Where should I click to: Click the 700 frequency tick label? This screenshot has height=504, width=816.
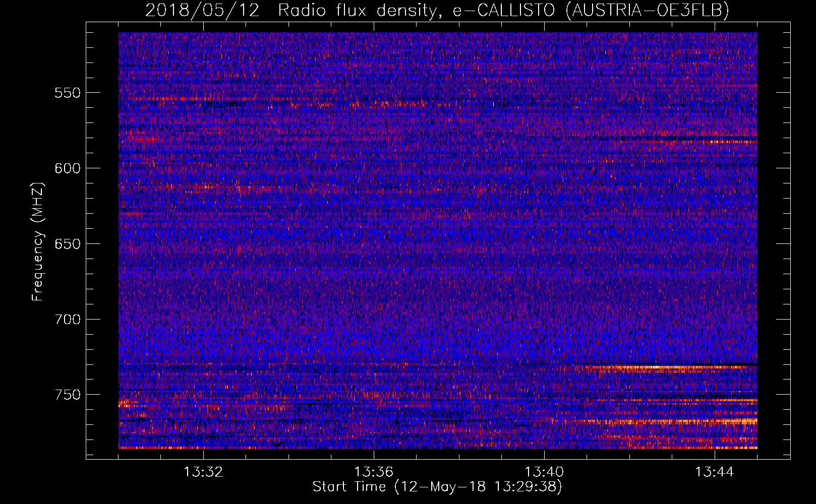click(68, 320)
